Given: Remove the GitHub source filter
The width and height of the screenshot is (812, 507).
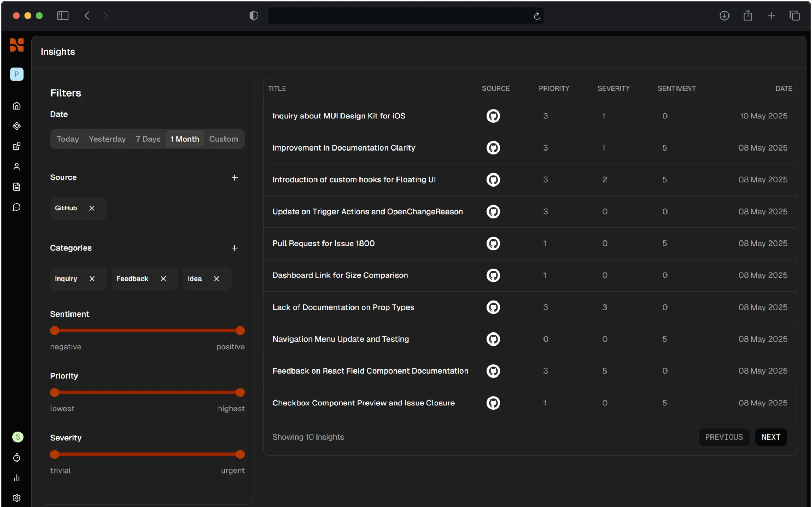Looking at the screenshot, I should pyautogui.click(x=92, y=208).
